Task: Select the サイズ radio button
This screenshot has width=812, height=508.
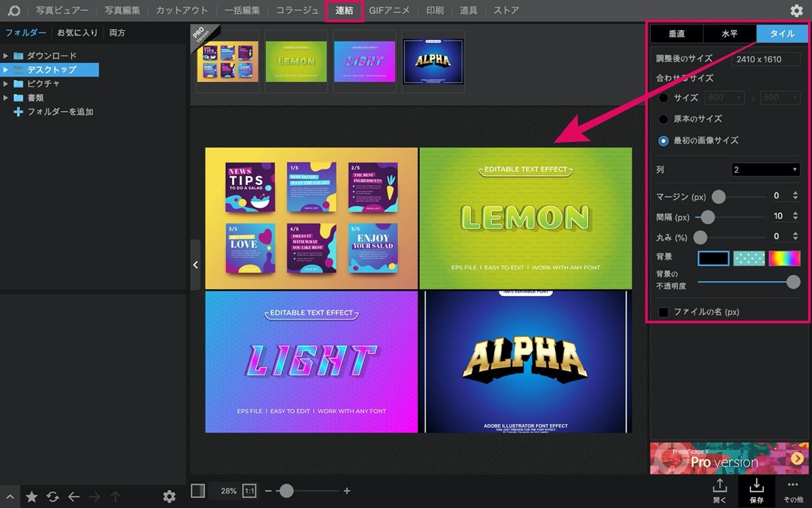Action: (664, 98)
